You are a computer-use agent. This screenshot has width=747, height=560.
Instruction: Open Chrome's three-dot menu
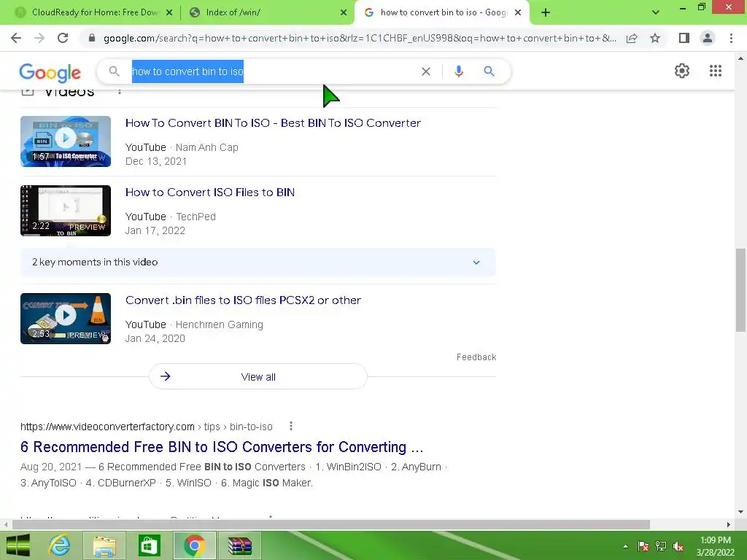pos(731,38)
